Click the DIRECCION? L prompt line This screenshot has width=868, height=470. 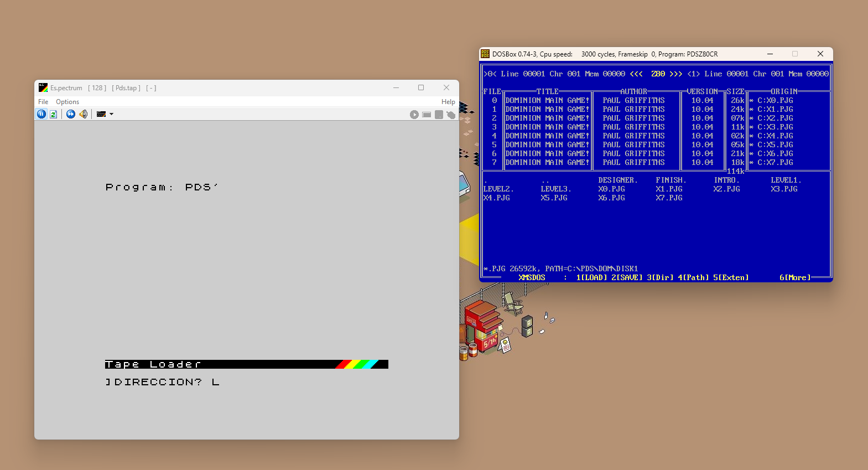click(x=163, y=382)
